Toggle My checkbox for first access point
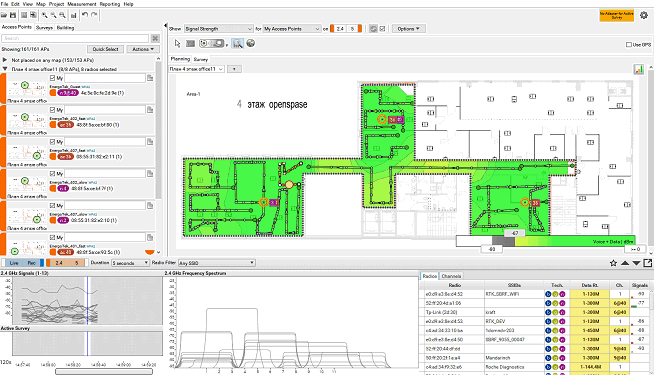 click(53, 78)
